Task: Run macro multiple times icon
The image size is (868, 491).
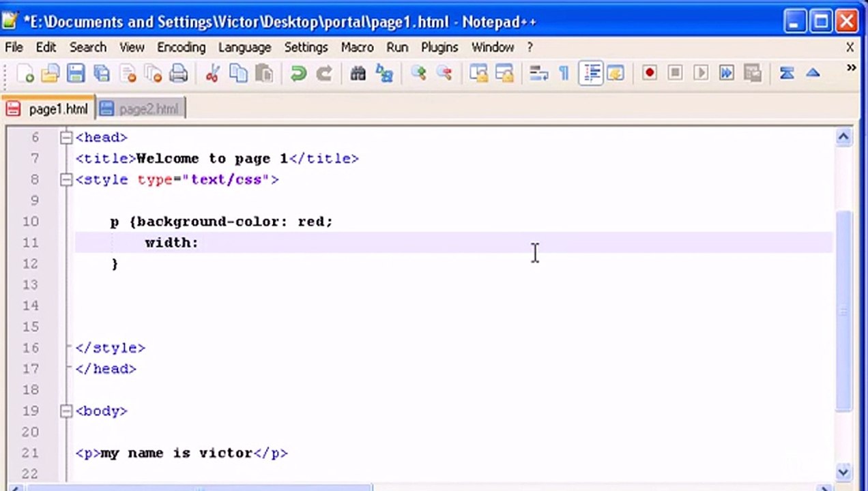Action: 726,73
